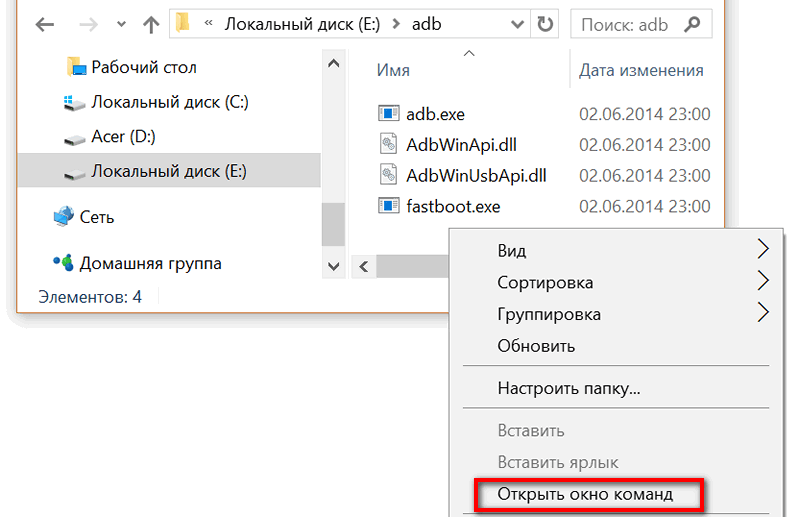800x517 pixels.
Task: Select Настроить папку... menu entry
Action: pyautogui.click(x=568, y=388)
